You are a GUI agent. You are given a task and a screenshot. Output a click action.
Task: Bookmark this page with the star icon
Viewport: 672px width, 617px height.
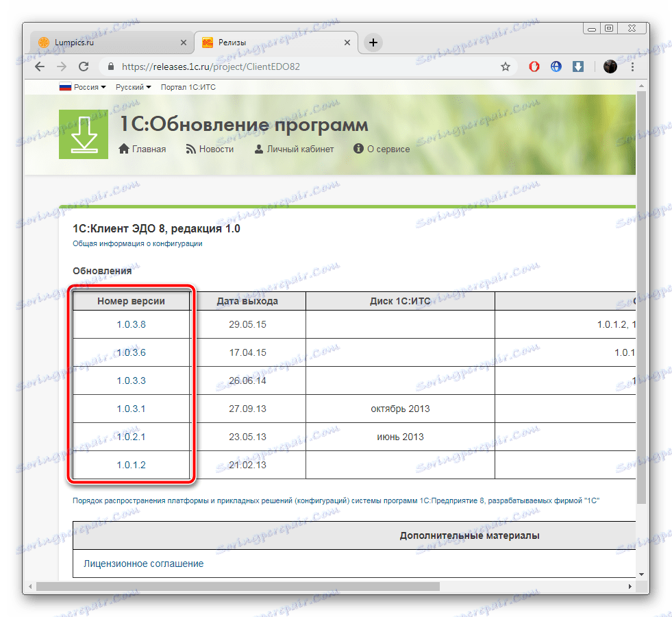click(x=506, y=66)
